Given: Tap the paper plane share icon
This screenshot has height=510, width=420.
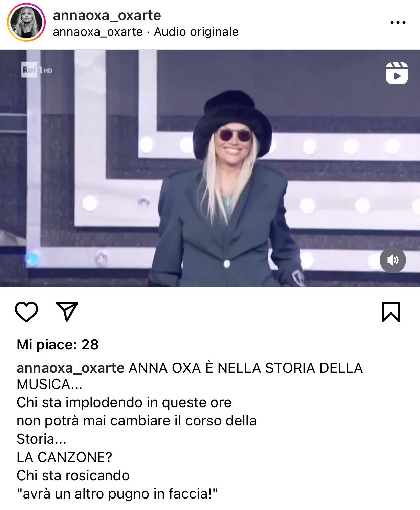Looking at the screenshot, I should coord(67,311).
